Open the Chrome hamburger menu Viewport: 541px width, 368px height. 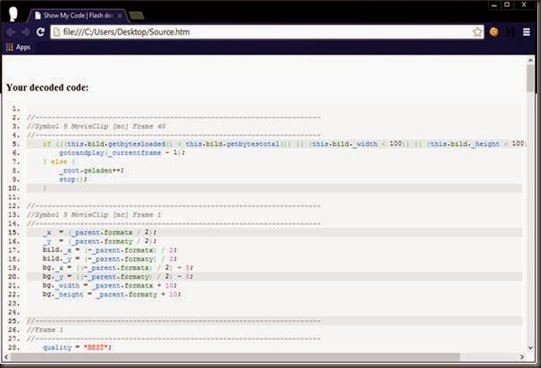(x=526, y=32)
